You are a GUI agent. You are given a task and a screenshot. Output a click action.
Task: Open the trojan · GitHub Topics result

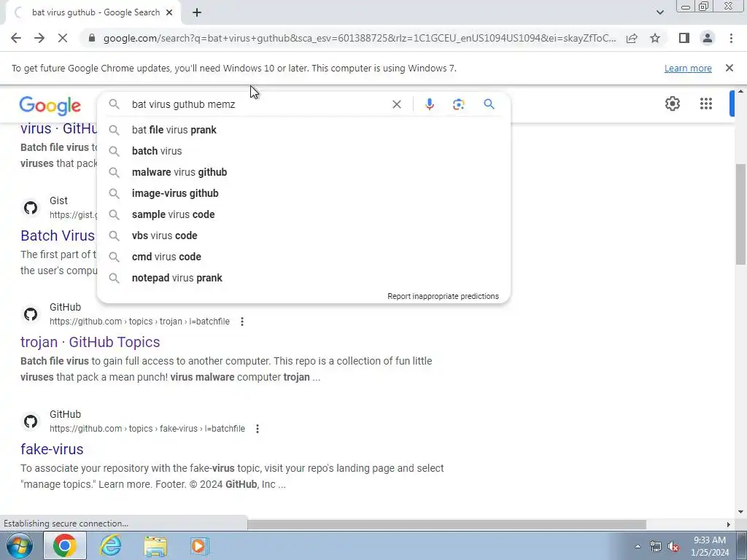point(90,342)
